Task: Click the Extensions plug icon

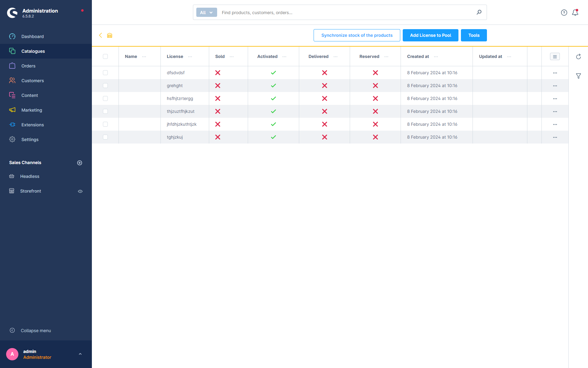Action: coord(12,125)
